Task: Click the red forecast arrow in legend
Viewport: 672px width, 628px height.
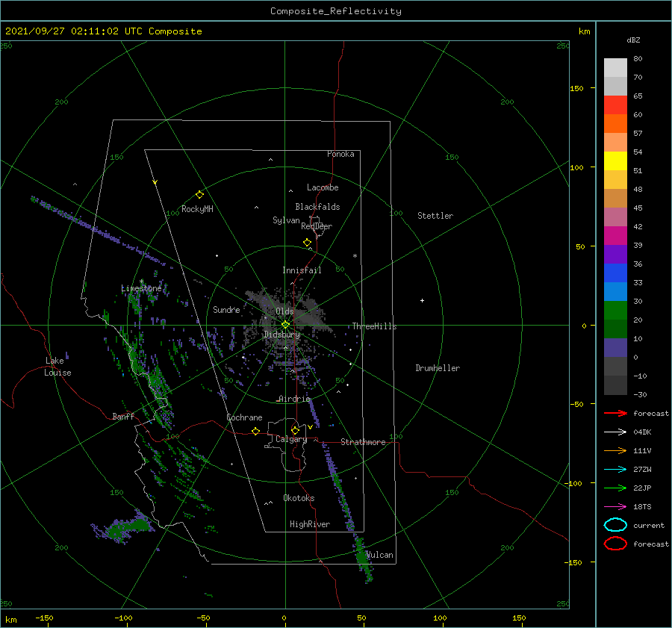Action: pos(615,413)
